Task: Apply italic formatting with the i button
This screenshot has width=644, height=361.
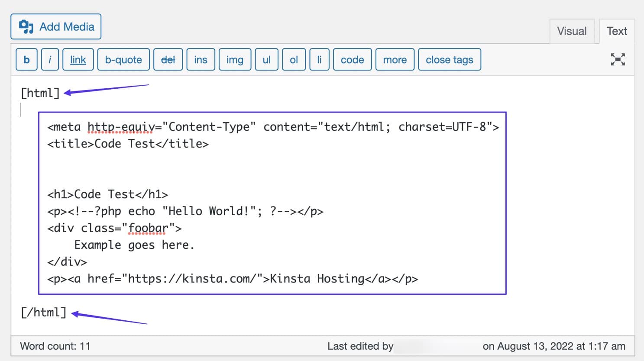Action: pos(49,59)
